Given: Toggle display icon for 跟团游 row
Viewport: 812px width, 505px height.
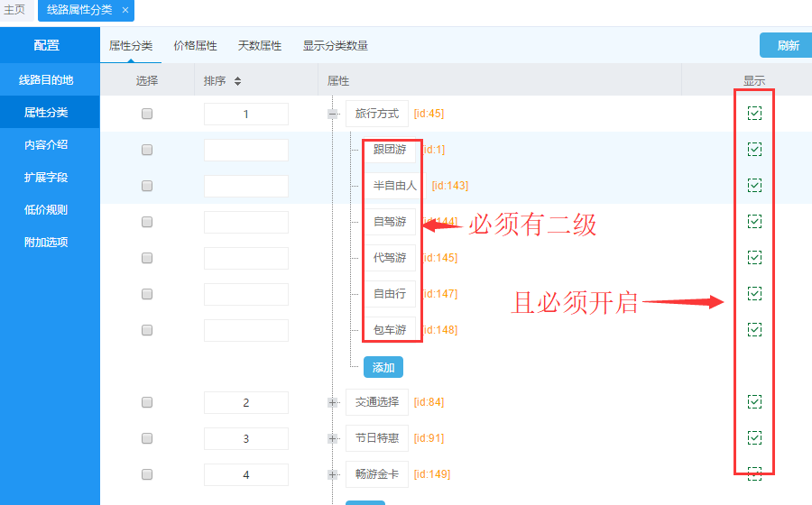Looking at the screenshot, I should click(x=755, y=150).
